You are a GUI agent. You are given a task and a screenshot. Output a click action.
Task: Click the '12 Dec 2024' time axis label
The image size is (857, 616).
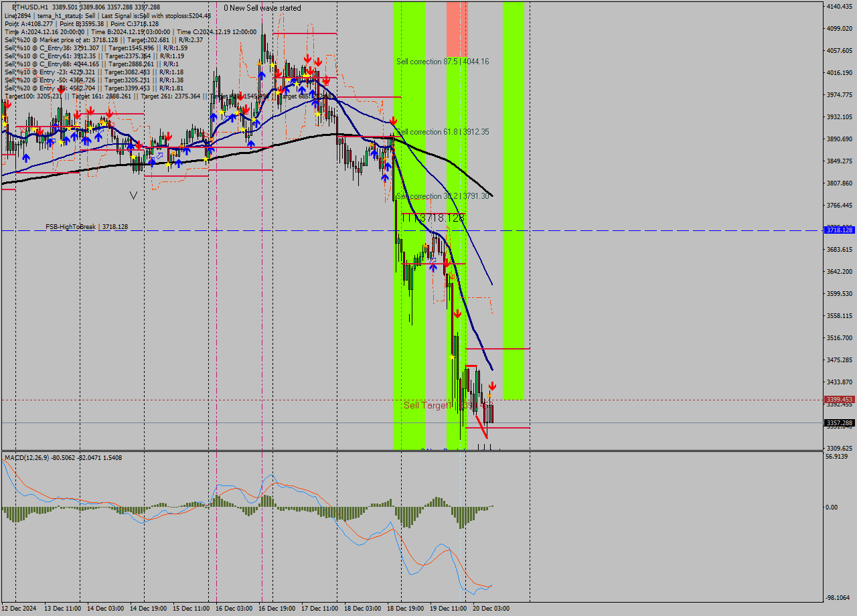pyautogui.click(x=19, y=609)
